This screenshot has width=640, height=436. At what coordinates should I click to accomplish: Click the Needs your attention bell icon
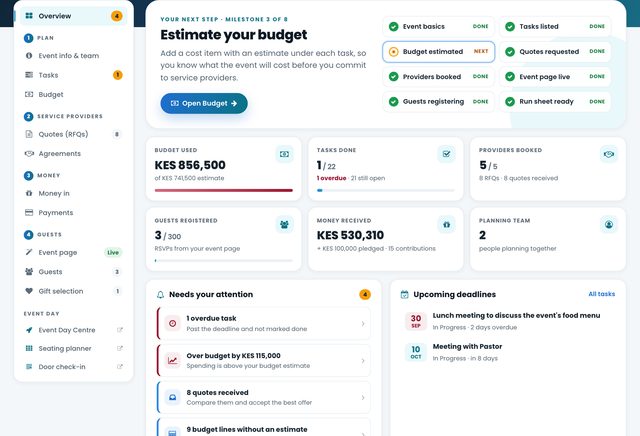point(160,294)
